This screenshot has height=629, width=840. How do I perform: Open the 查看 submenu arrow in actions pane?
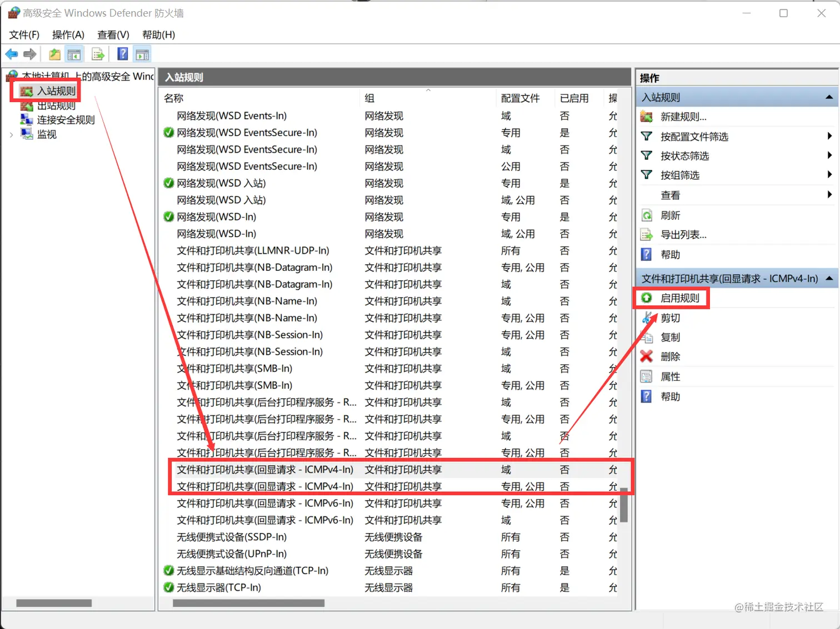[x=829, y=195]
